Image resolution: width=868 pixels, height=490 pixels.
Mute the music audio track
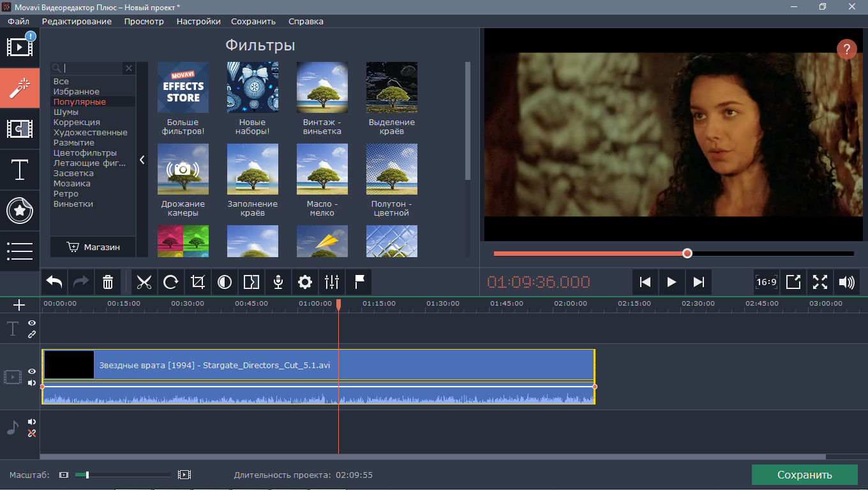(32, 422)
